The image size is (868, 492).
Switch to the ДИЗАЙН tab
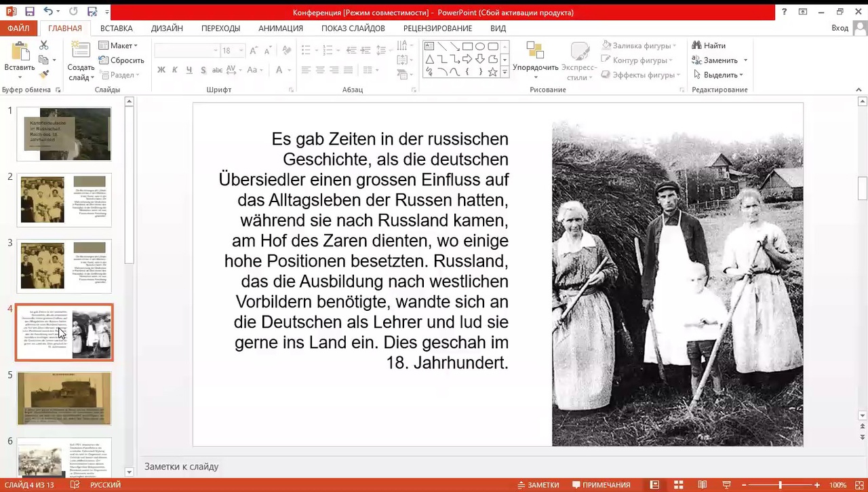pos(167,29)
